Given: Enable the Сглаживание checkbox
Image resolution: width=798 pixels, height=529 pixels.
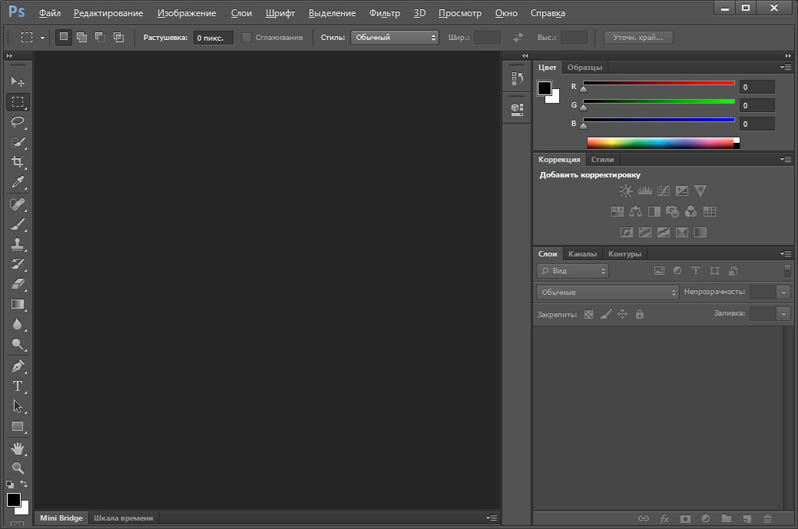Looking at the screenshot, I should point(246,37).
